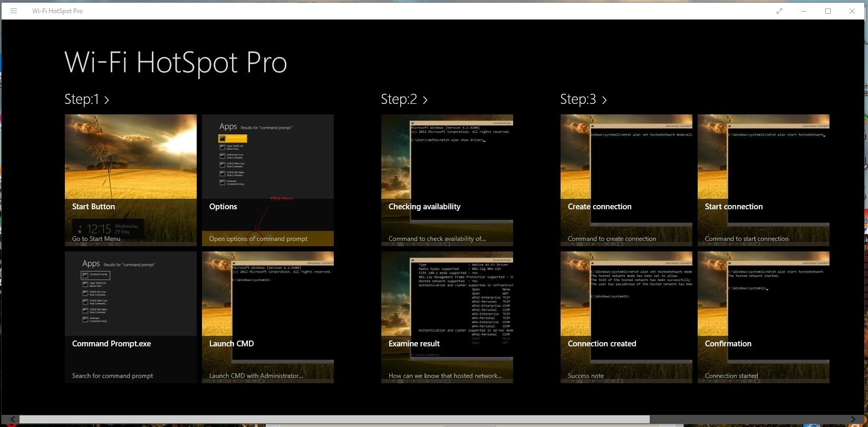Image resolution: width=868 pixels, height=427 pixels.
Task: Expand the Step:2 section chevron
Action: pos(425,100)
